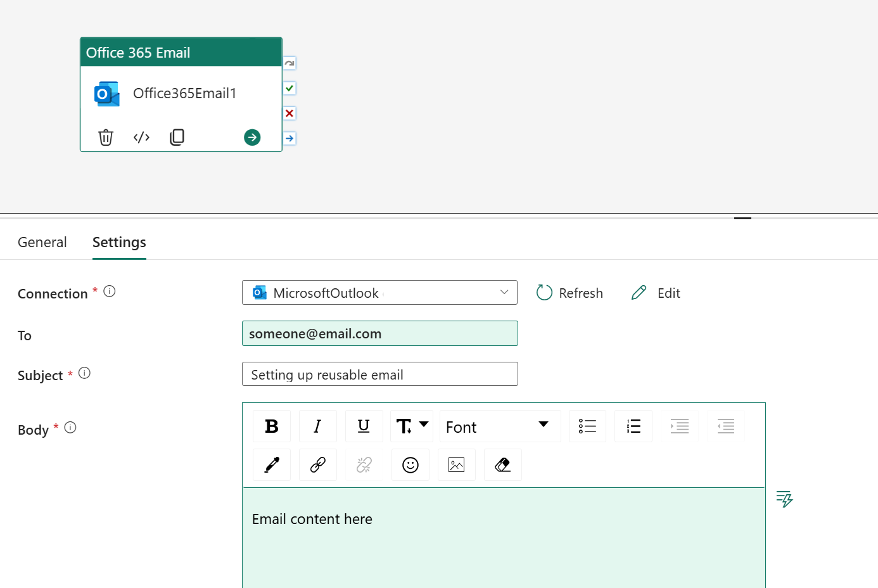This screenshot has width=878, height=588.
Task: Insert a bulleted list
Action: pyautogui.click(x=588, y=426)
